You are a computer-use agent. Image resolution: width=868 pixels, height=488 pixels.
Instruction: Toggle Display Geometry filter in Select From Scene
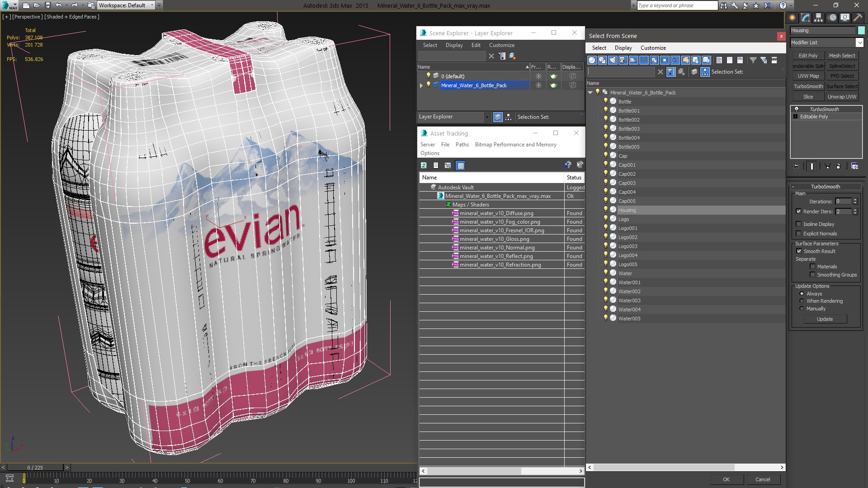click(592, 60)
